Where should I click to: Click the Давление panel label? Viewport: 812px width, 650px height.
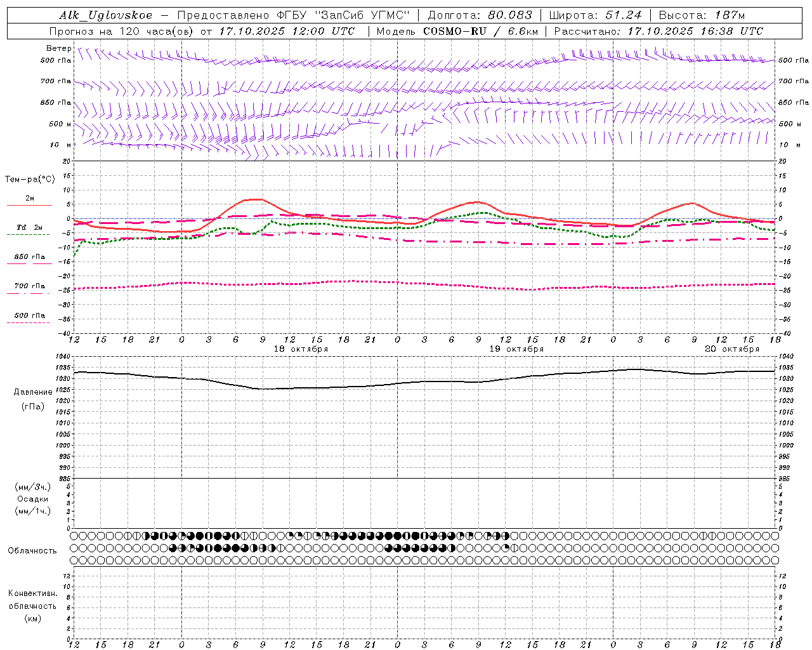tap(33, 392)
